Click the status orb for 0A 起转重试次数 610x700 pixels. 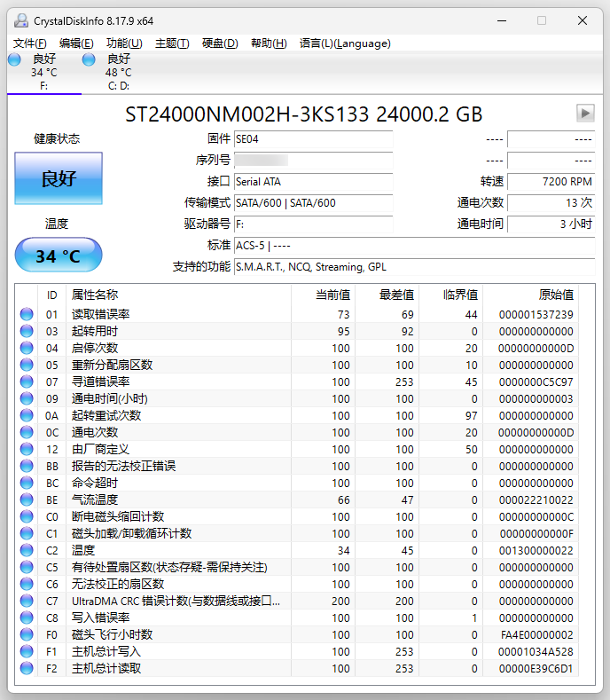[x=27, y=415]
